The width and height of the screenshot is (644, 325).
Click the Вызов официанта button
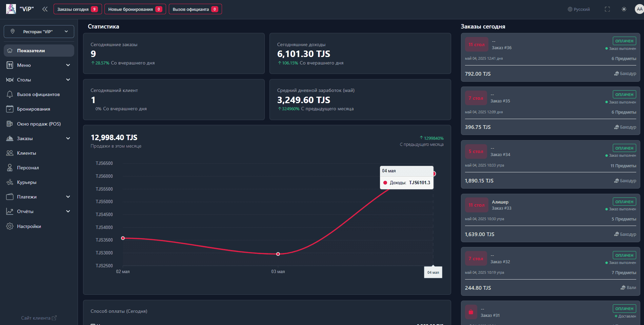coord(195,9)
